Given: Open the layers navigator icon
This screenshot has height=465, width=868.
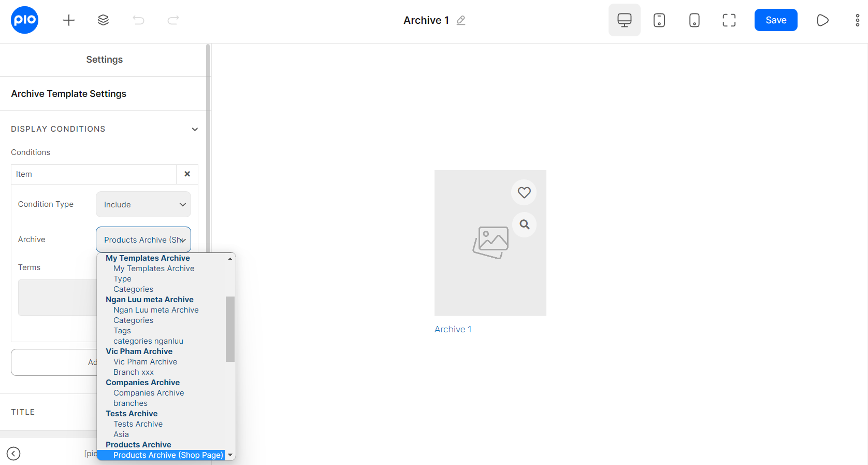Looking at the screenshot, I should (x=103, y=20).
